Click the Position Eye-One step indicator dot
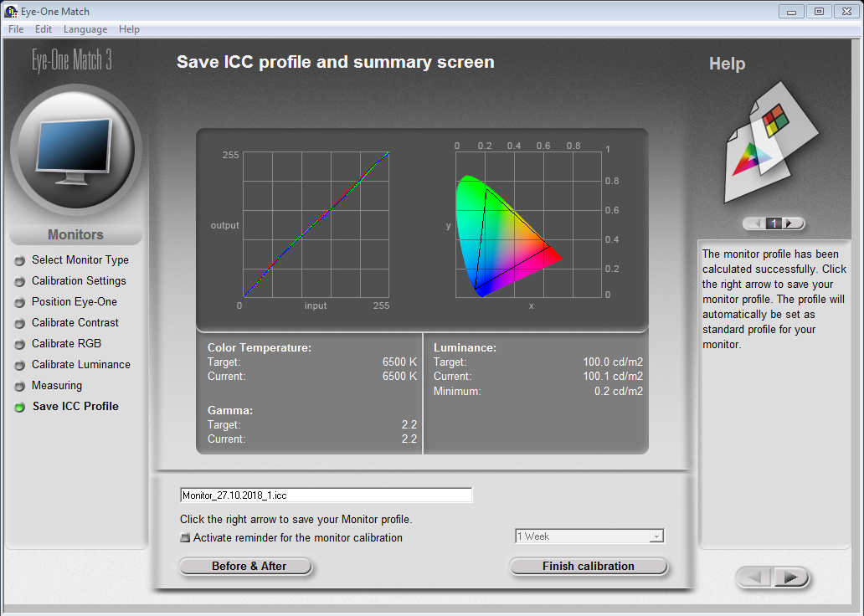Viewport: 864px width, 616px height. pos(20,302)
